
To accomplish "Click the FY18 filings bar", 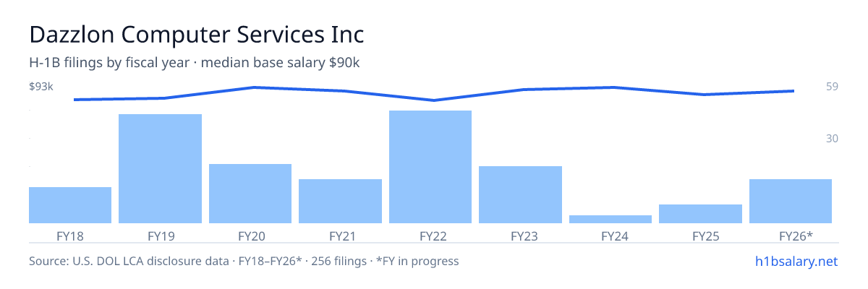I will tap(70, 205).
